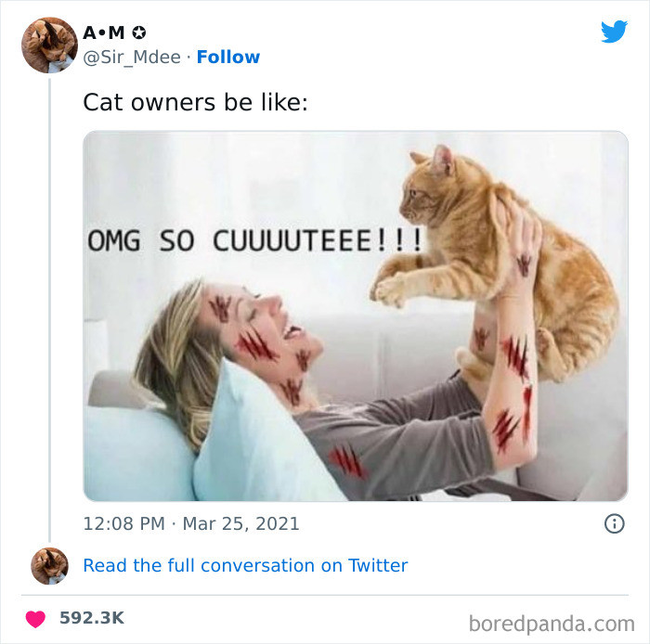This screenshot has height=644, width=650.
Task: Click the small avatar beside full conversation link
Action: [49, 565]
